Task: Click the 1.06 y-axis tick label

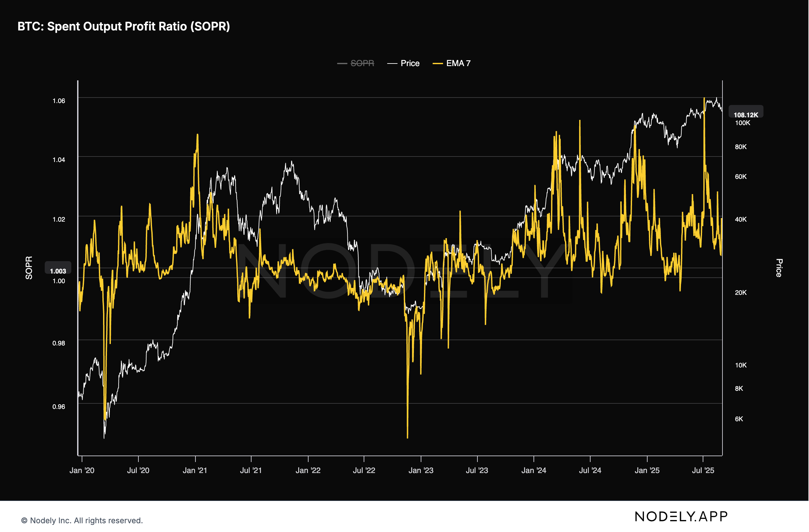Action: coord(58,101)
